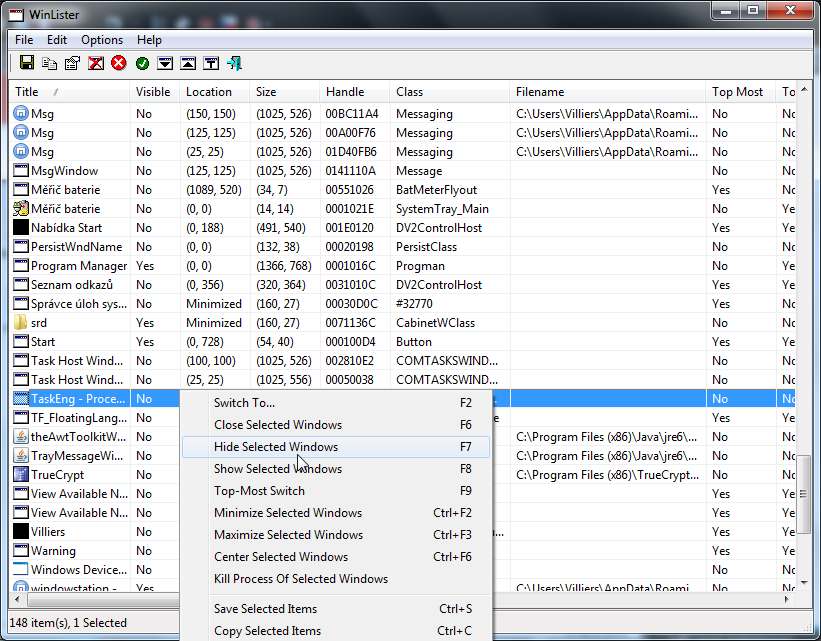Open the Help menu
This screenshot has height=641, width=821.
(149, 40)
